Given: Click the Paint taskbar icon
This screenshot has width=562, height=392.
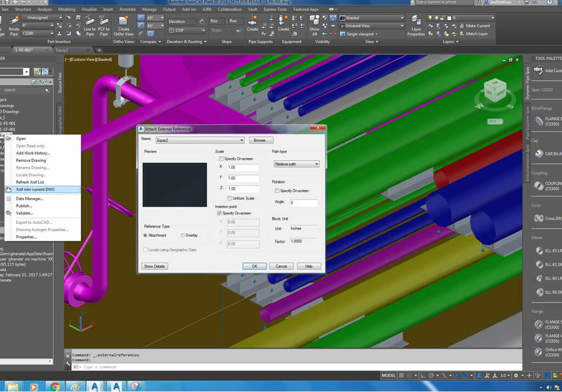Looking at the screenshot, I should coord(75,387).
